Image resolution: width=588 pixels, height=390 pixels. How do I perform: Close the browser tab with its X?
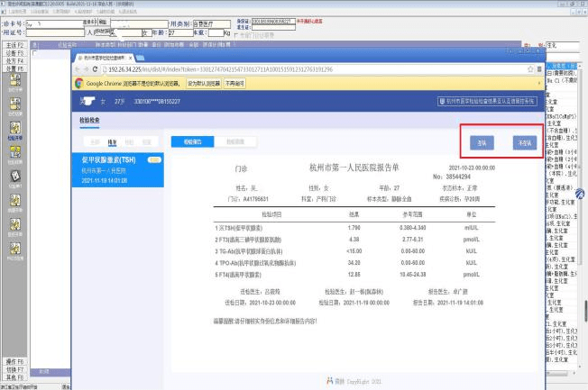(130, 58)
